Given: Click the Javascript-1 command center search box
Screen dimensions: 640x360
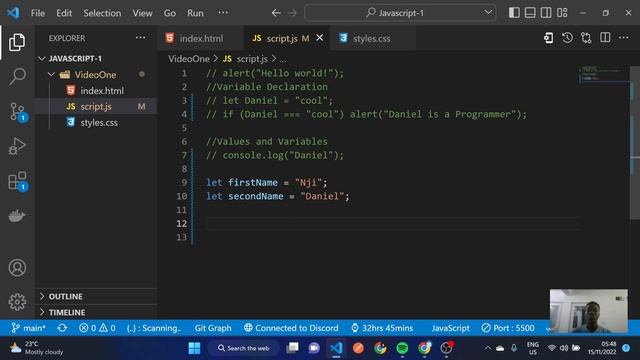Looking at the screenshot, I should point(400,13).
